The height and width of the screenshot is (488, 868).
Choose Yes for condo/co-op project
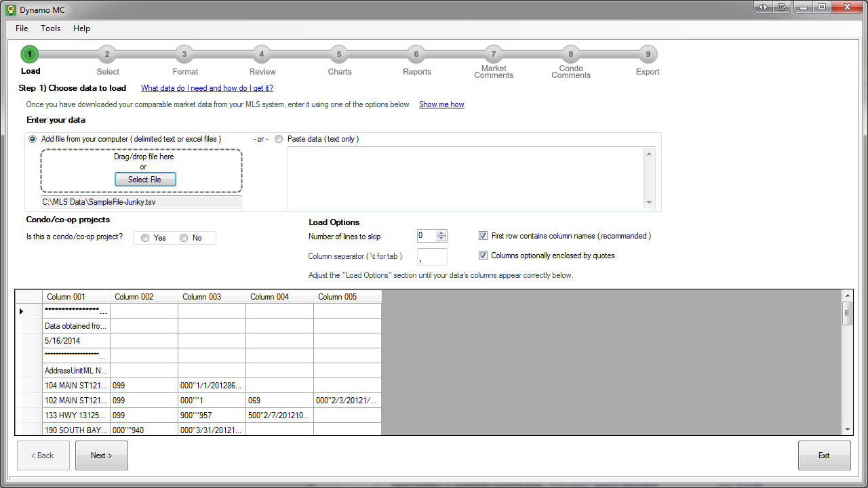(x=145, y=238)
